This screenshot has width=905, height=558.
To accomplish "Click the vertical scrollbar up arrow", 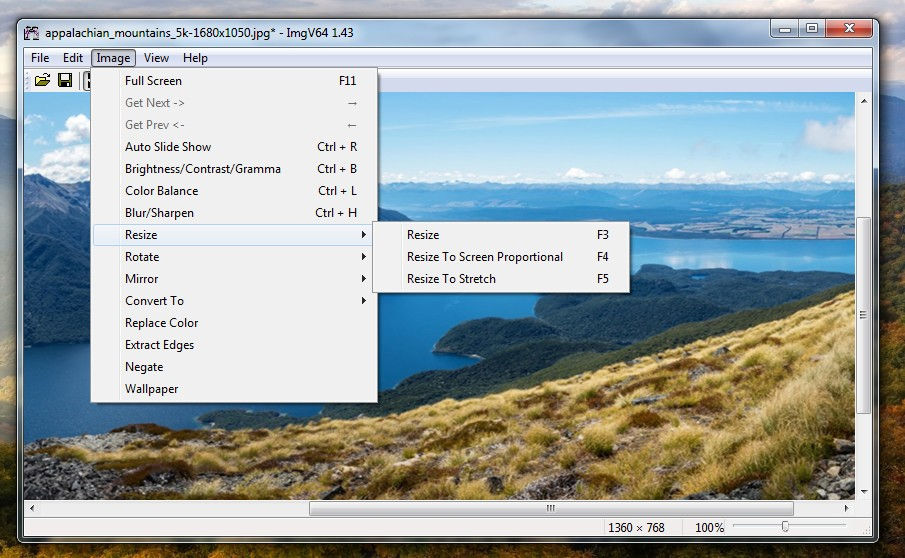I will (x=863, y=101).
